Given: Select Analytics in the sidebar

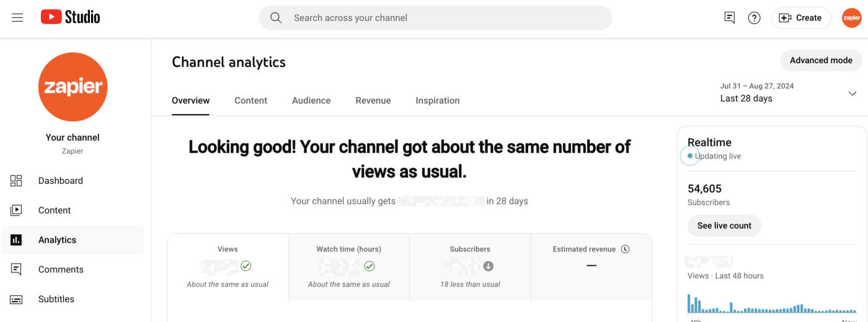Looking at the screenshot, I should 73,240.
